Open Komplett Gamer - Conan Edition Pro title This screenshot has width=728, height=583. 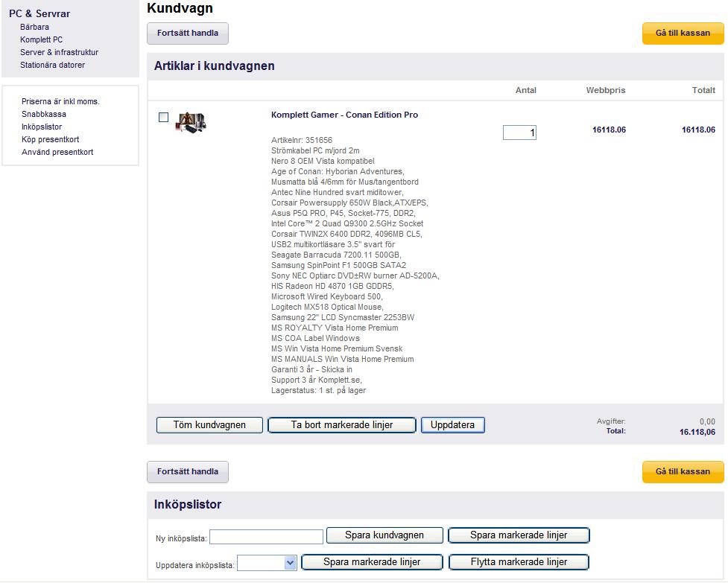(344, 115)
